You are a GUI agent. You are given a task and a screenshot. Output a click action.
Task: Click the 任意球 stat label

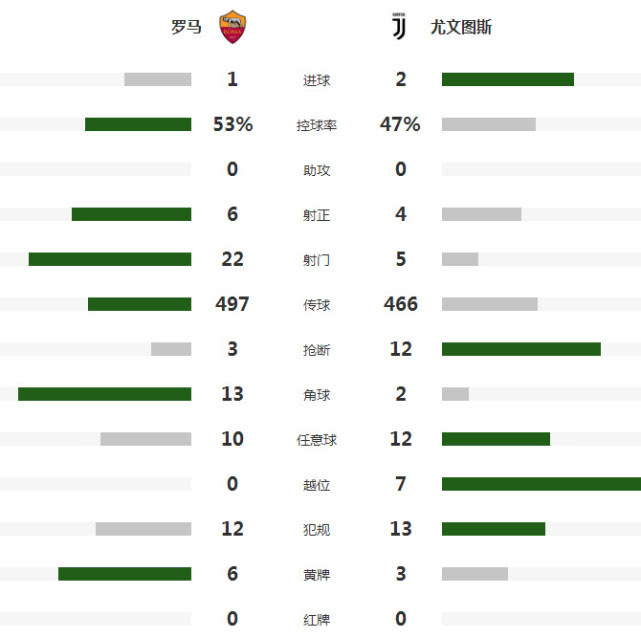[x=316, y=440]
